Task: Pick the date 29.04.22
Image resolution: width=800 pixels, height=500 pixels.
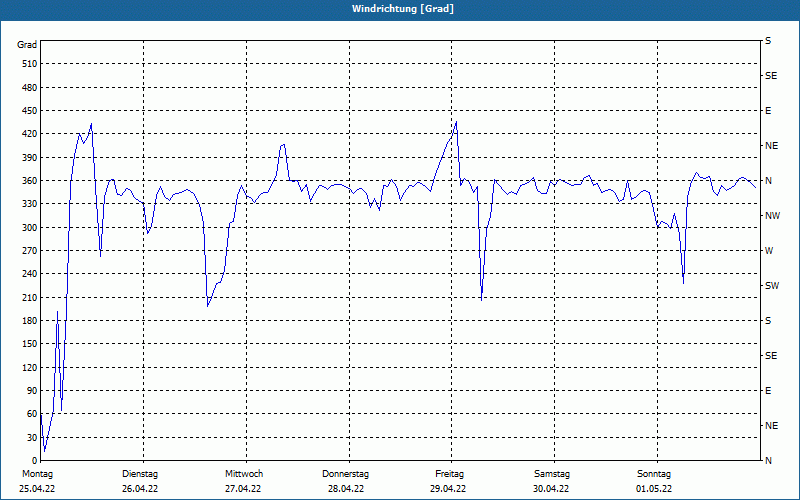Action: (x=448, y=489)
